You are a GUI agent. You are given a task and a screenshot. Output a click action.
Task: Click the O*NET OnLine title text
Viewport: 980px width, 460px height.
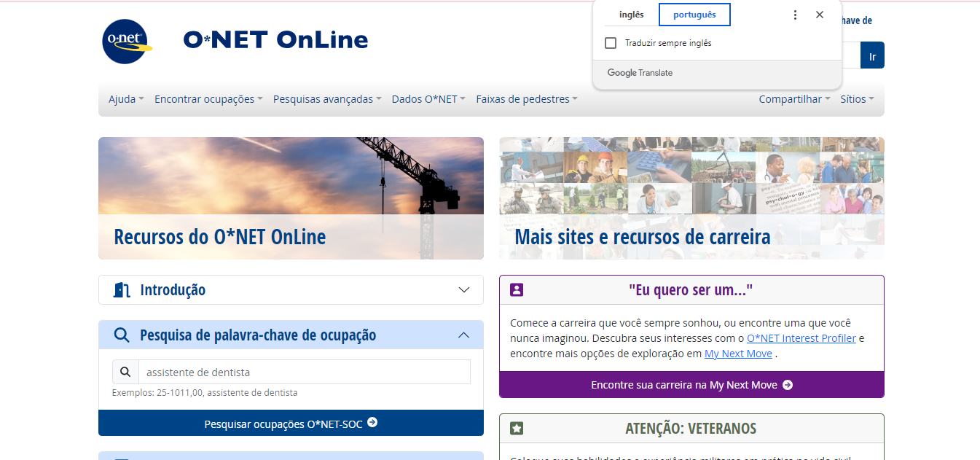pyautogui.click(x=275, y=39)
